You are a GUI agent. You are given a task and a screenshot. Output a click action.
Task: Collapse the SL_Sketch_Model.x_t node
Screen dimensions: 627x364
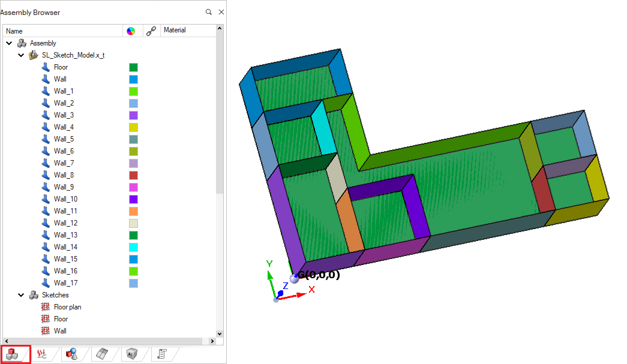tap(21, 55)
